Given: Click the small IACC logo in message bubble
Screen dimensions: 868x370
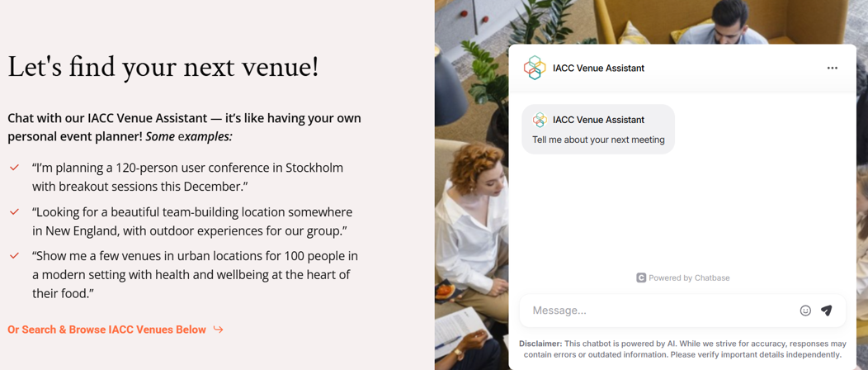Looking at the screenshot, I should [539, 120].
